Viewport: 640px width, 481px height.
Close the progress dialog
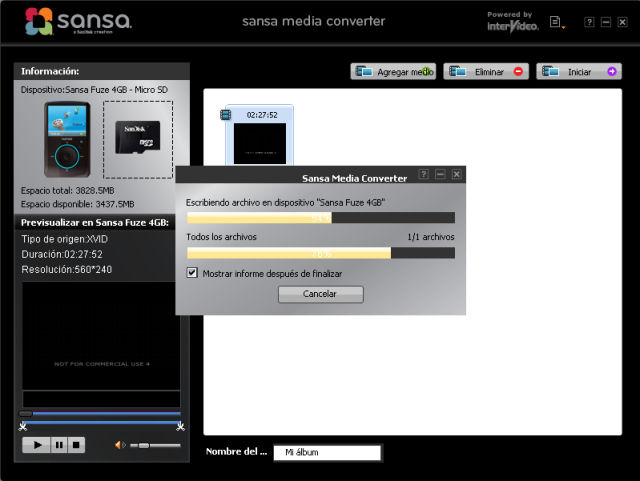(456, 174)
